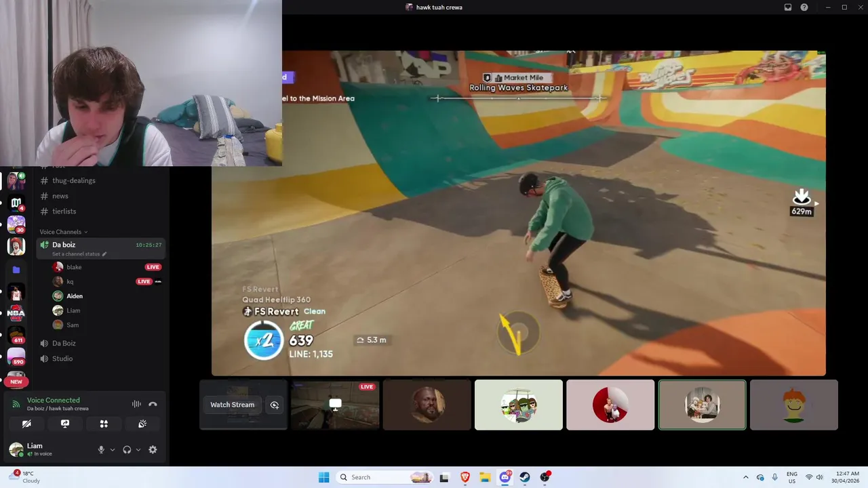Viewport: 868px width, 488px height.
Task: Select the bald bearded man participant tile
Action: (x=427, y=405)
